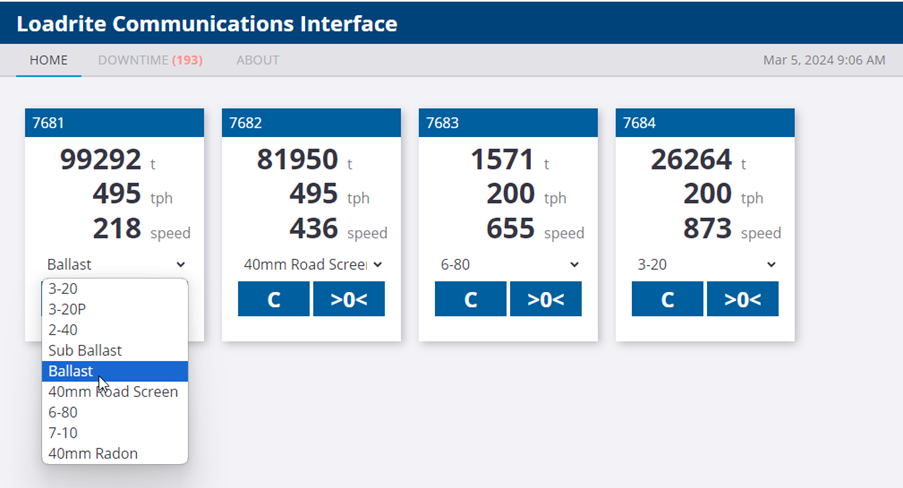Click the Mar 5, 2024 9:06 AM timestamp
The width and height of the screenshot is (903, 488).
pos(824,60)
